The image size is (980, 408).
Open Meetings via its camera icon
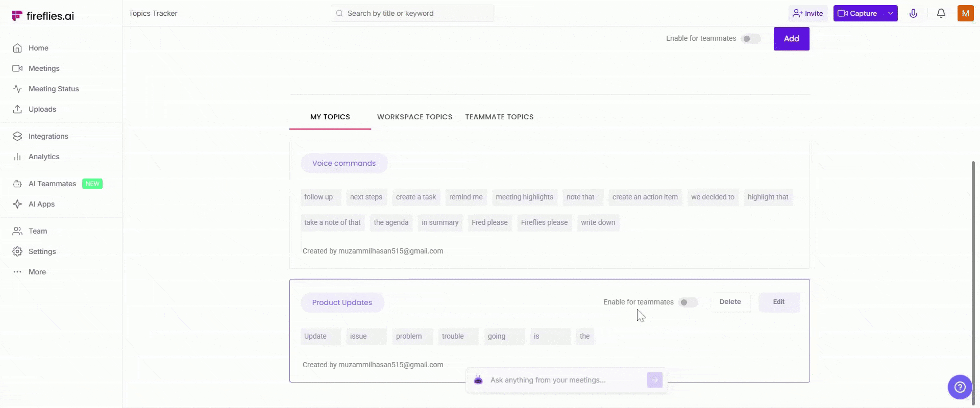click(x=17, y=68)
